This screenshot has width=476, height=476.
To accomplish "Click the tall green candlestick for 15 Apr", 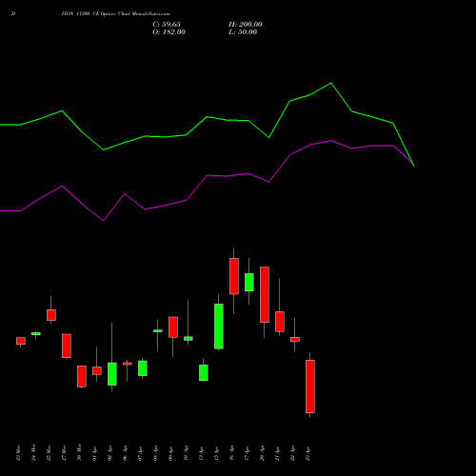I will tap(219, 327).
